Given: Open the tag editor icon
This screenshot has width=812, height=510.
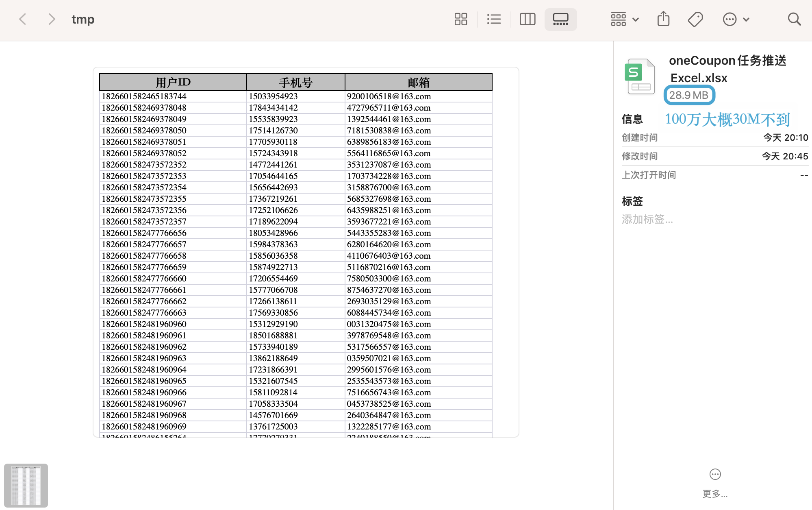Looking at the screenshot, I should pyautogui.click(x=695, y=19).
